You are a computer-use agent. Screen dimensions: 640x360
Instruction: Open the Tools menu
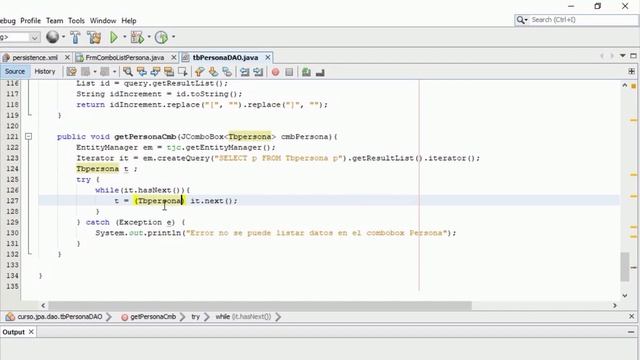(76, 20)
